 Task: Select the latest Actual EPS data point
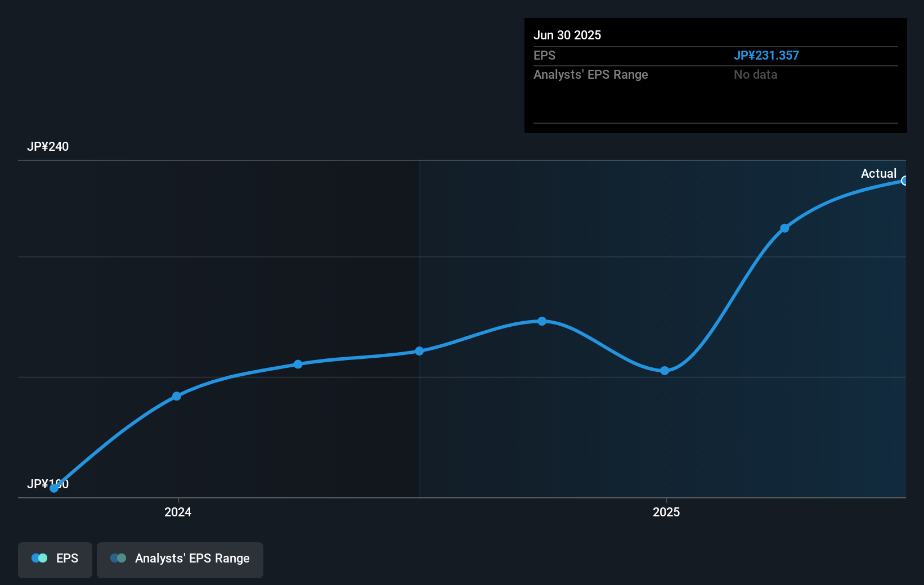pyautogui.click(x=905, y=181)
